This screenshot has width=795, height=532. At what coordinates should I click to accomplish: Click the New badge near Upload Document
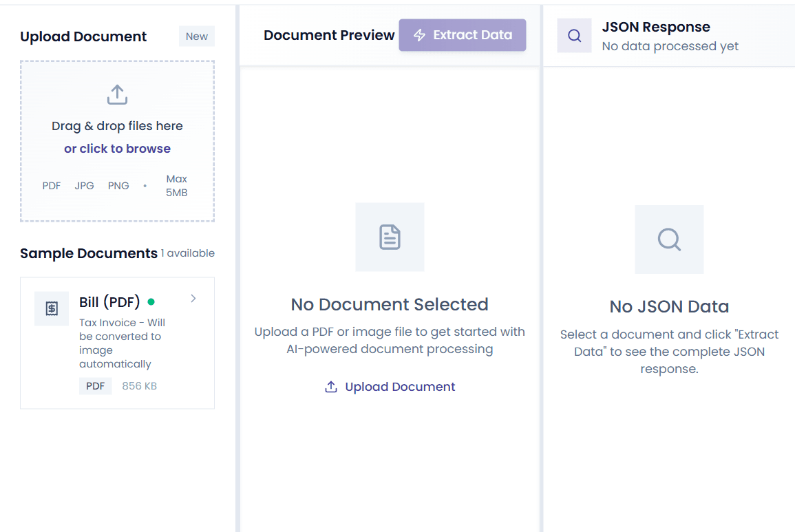point(196,36)
